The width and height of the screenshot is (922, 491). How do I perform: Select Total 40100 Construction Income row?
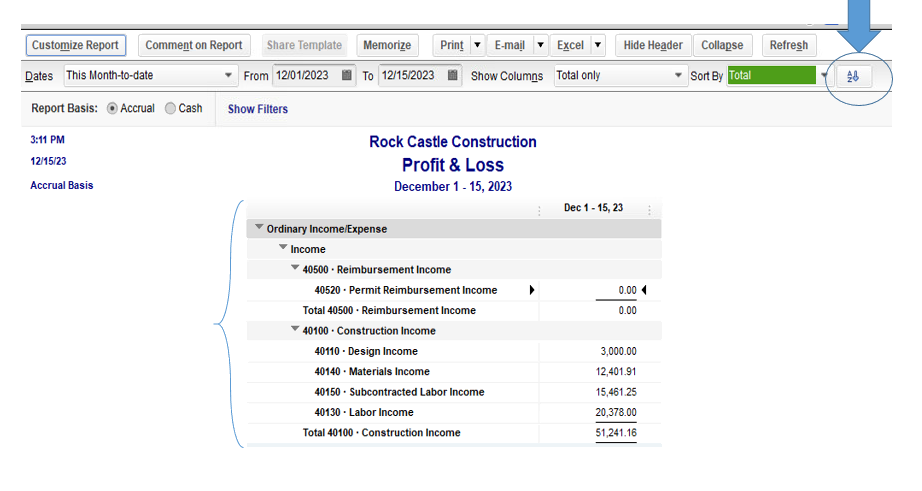pyautogui.click(x=453, y=433)
